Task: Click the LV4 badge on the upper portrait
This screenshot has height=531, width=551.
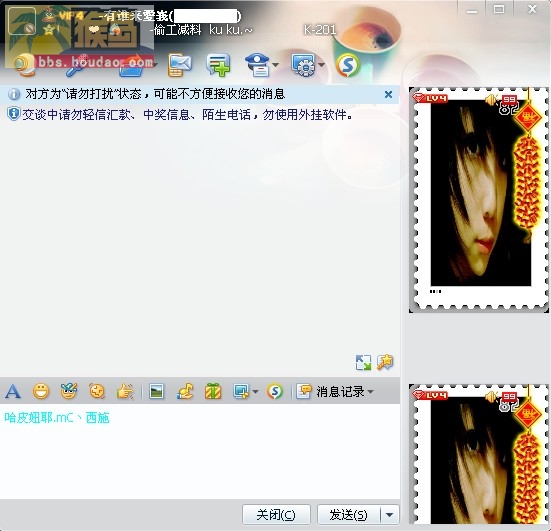Action: point(431,98)
